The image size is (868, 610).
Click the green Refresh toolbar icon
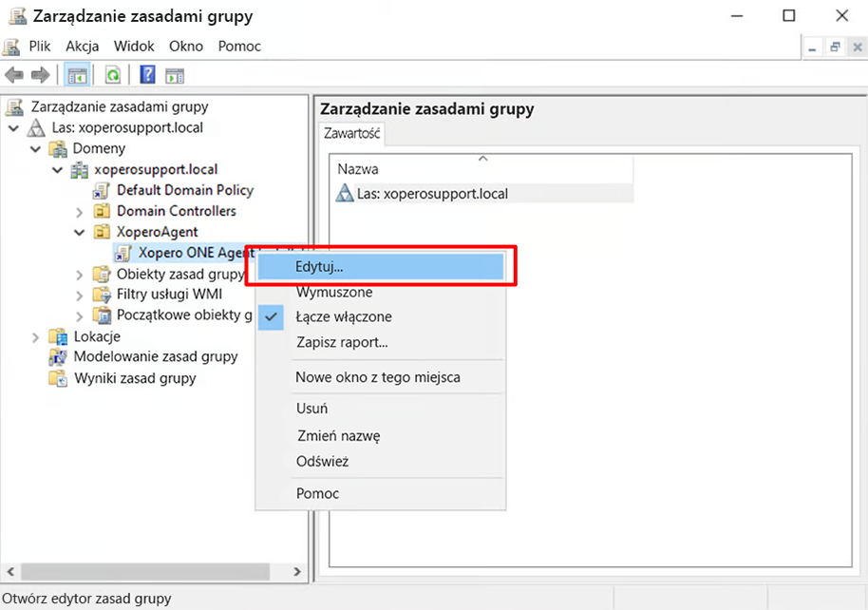[113, 75]
